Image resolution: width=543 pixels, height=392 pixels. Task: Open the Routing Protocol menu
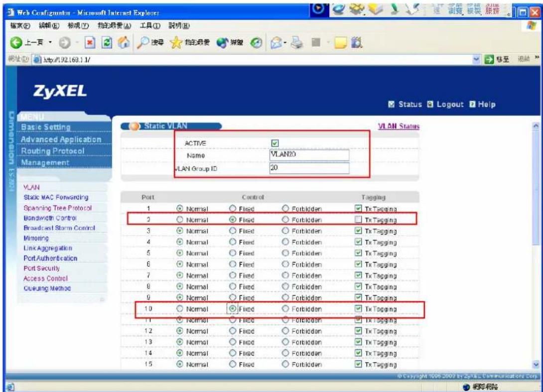click(53, 151)
